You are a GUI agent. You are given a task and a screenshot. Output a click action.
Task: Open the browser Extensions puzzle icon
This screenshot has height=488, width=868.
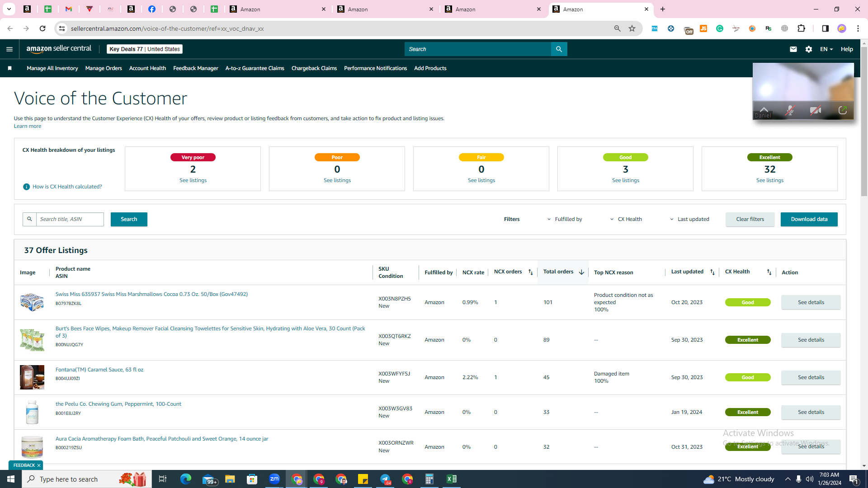pyautogui.click(x=802, y=28)
